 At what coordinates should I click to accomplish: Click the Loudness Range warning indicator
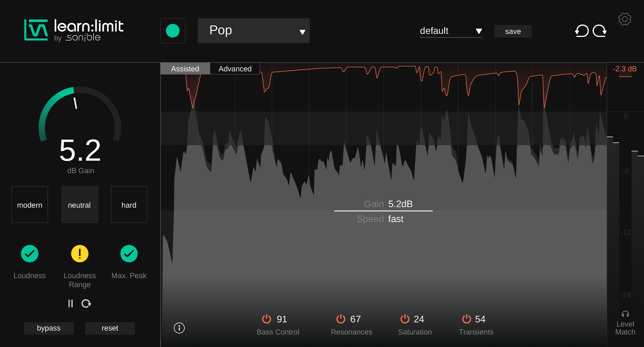[80, 254]
